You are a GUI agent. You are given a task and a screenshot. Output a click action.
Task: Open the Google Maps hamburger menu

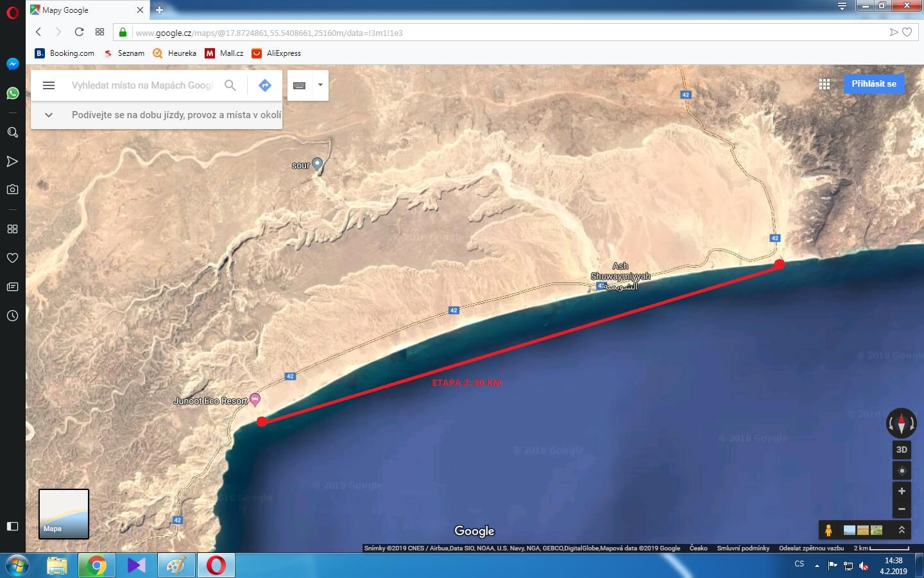pos(49,85)
